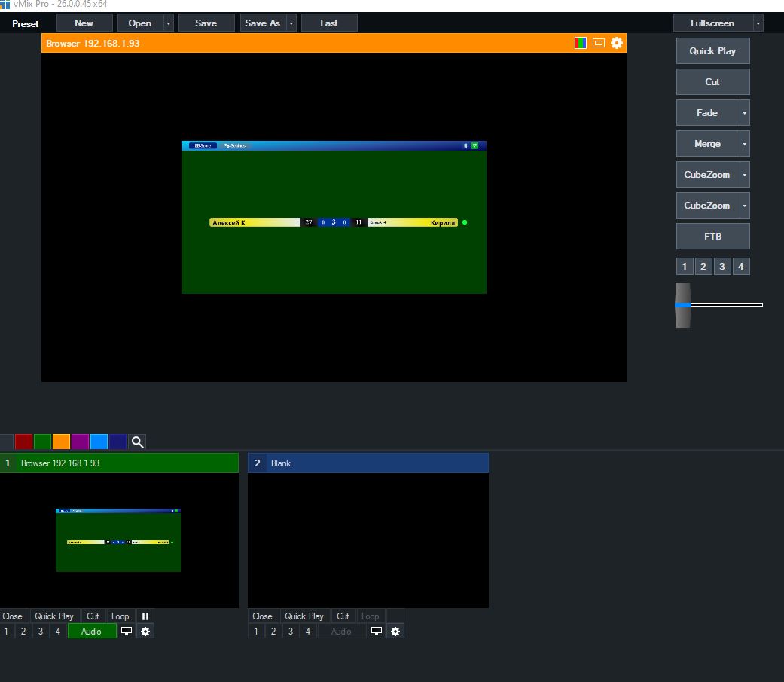Open the Fullscreen dropdown arrow

758,23
